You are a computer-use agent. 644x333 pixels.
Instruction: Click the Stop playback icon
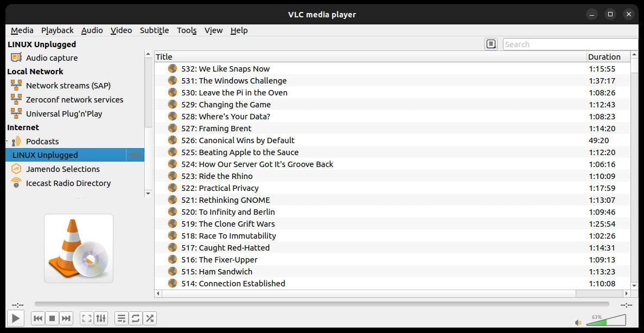point(52,318)
